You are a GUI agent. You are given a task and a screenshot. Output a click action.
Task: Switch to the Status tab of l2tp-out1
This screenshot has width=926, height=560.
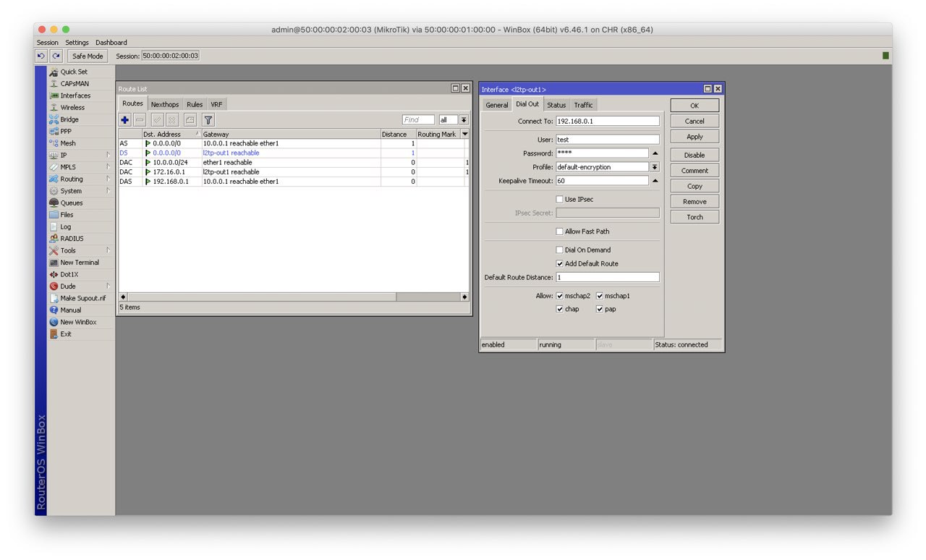[x=556, y=105]
